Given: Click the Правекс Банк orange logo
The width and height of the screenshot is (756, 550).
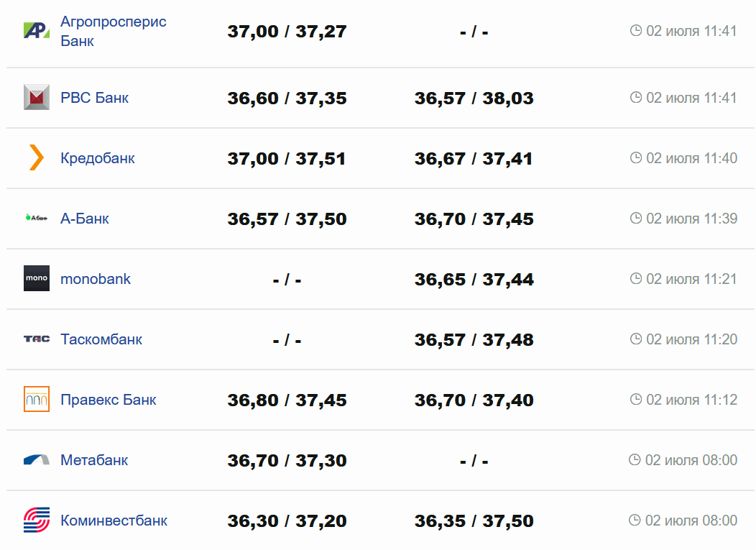Looking at the screenshot, I should (x=36, y=399).
